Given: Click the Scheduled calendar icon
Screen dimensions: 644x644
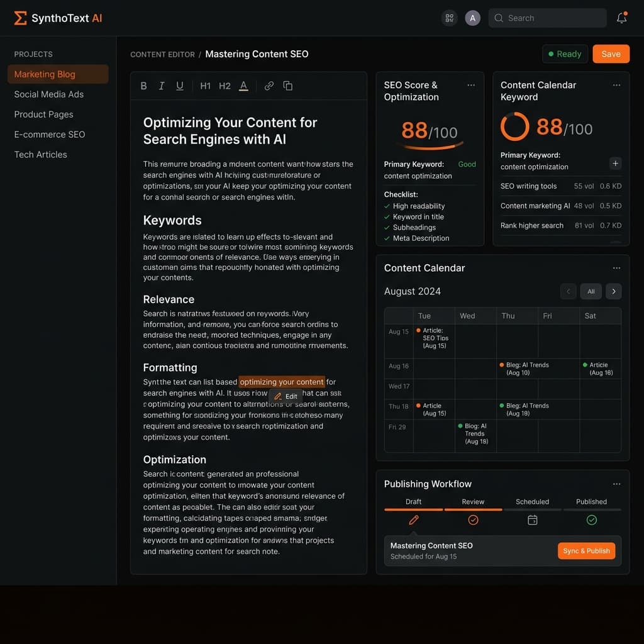Looking at the screenshot, I should [x=532, y=520].
